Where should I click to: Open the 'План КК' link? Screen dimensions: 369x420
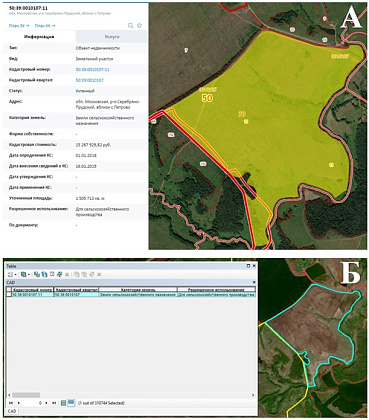point(45,26)
